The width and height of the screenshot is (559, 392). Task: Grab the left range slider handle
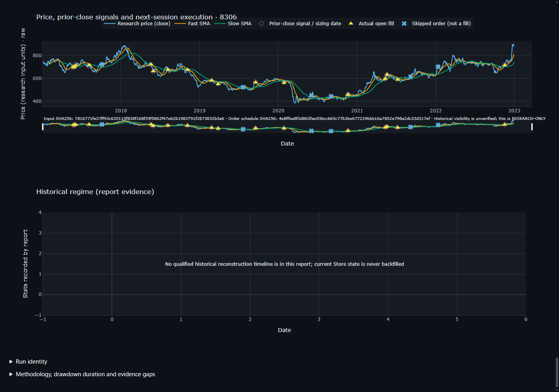[43, 127]
